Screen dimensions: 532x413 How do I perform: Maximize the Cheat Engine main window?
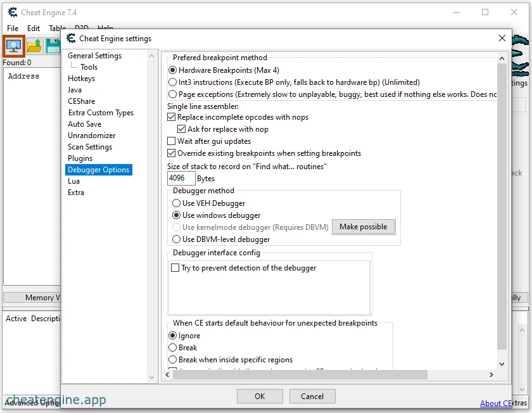coord(485,12)
